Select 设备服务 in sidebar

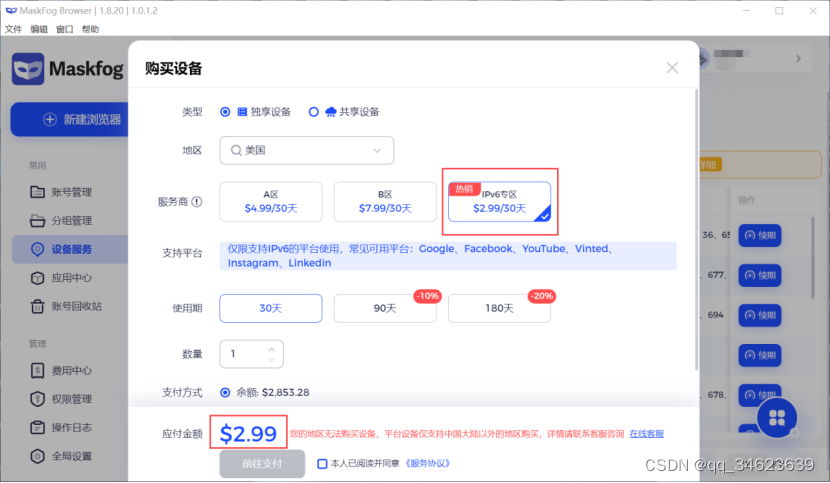tap(70, 249)
